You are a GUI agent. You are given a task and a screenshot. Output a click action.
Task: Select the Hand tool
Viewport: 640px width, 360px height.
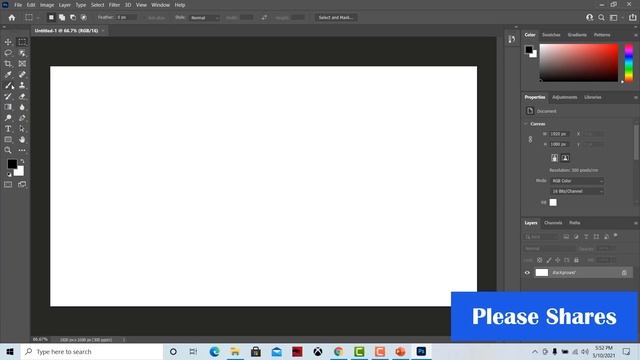tap(22, 140)
